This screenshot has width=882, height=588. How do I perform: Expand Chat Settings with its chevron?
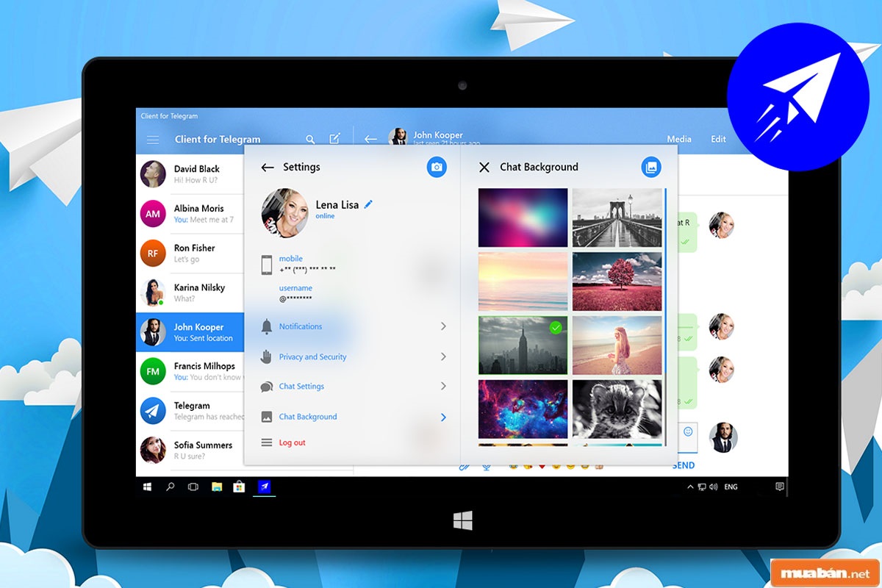[443, 386]
